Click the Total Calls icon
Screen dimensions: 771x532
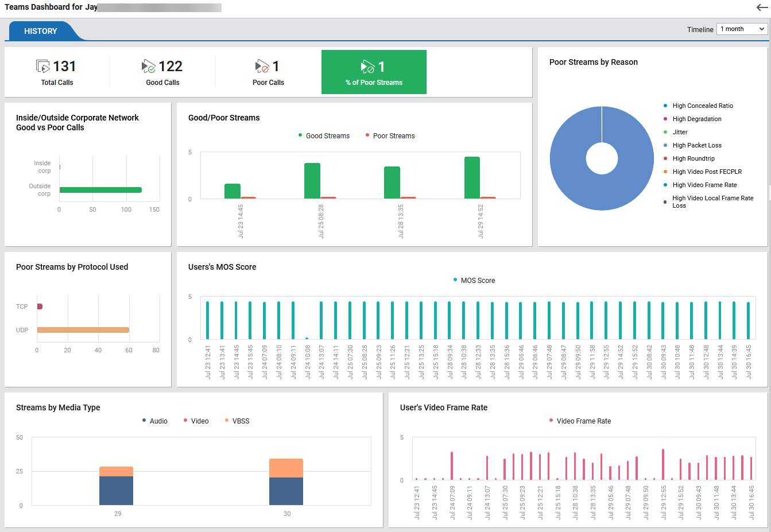[x=43, y=65]
